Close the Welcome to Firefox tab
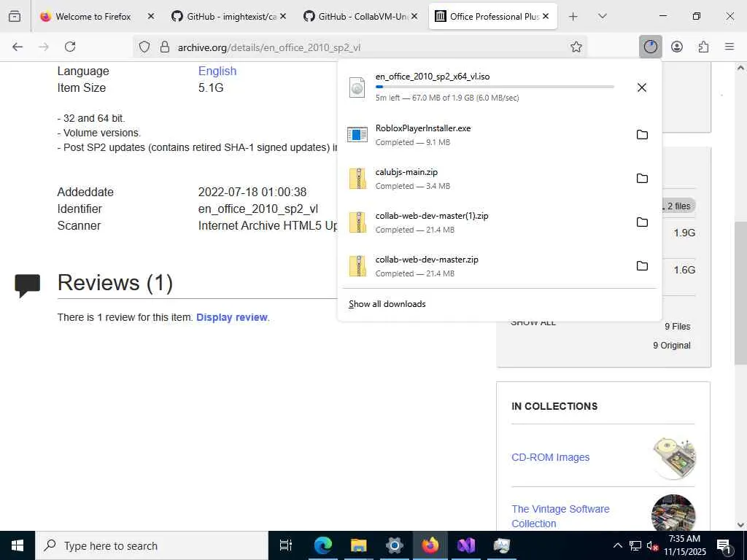747x560 pixels. [x=150, y=16]
